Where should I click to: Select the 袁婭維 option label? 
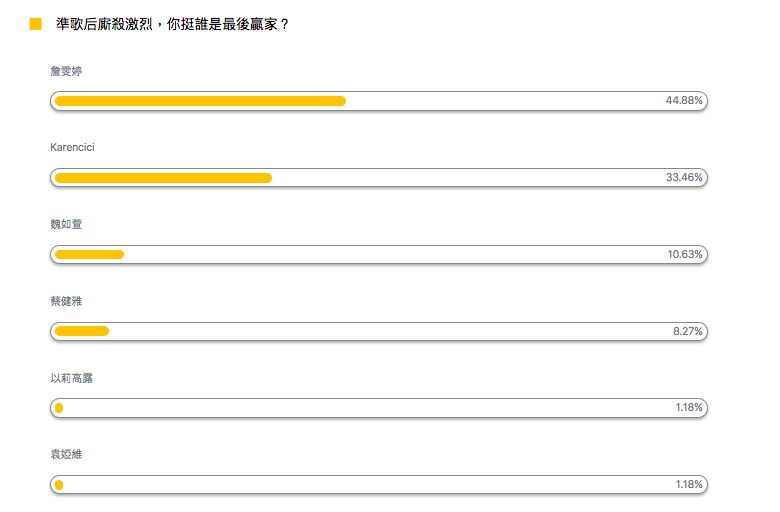(66, 454)
